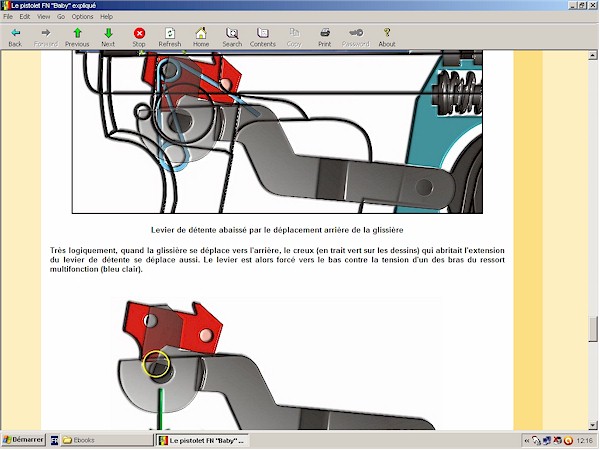Click the Back arrow toolbar icon
Viewport: 600px width, 450px height.
[x=15, y=37]
